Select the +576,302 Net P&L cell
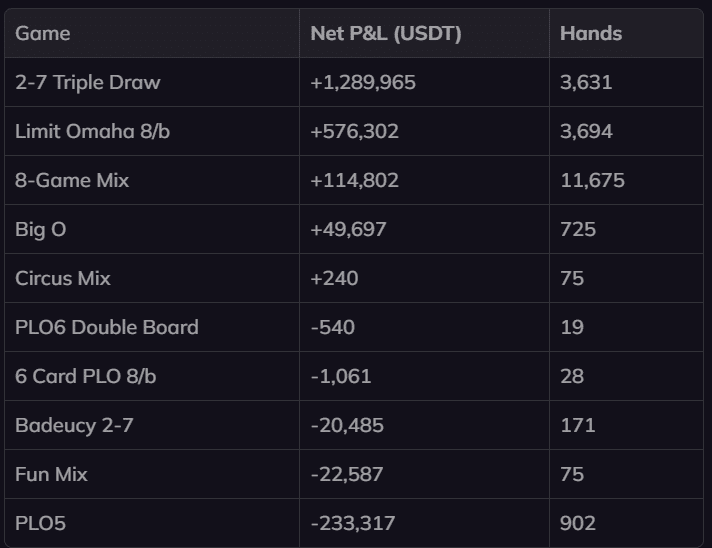 [355, 131]
